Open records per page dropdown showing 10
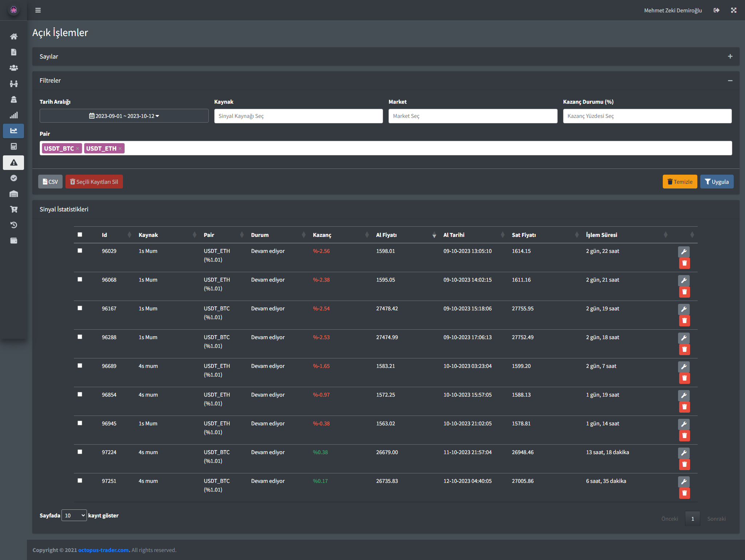 tap(74, 515)
